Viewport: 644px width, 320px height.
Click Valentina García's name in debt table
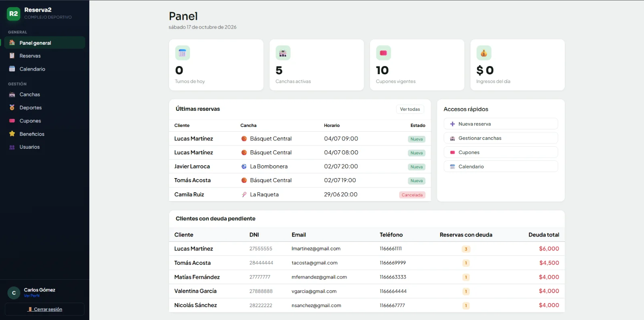(195, 291)
